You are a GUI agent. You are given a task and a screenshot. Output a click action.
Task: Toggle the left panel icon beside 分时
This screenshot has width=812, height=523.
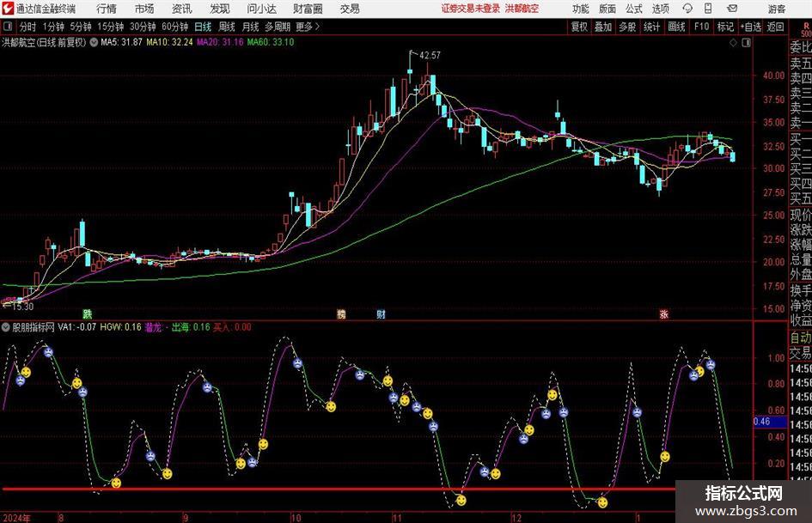point(8,27)
